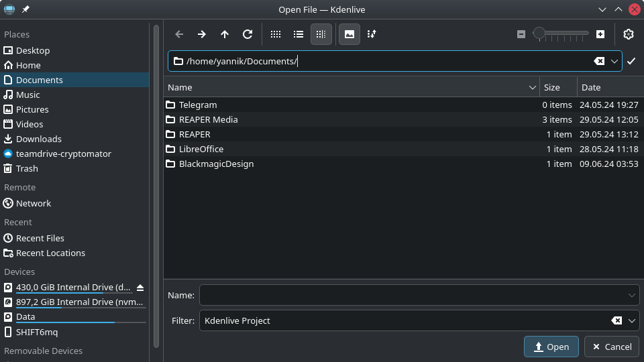Image resolution: width=644 pixels, height=362 pixels.
Task: Sort files by the Date column
Action: (x=610, y=87)
